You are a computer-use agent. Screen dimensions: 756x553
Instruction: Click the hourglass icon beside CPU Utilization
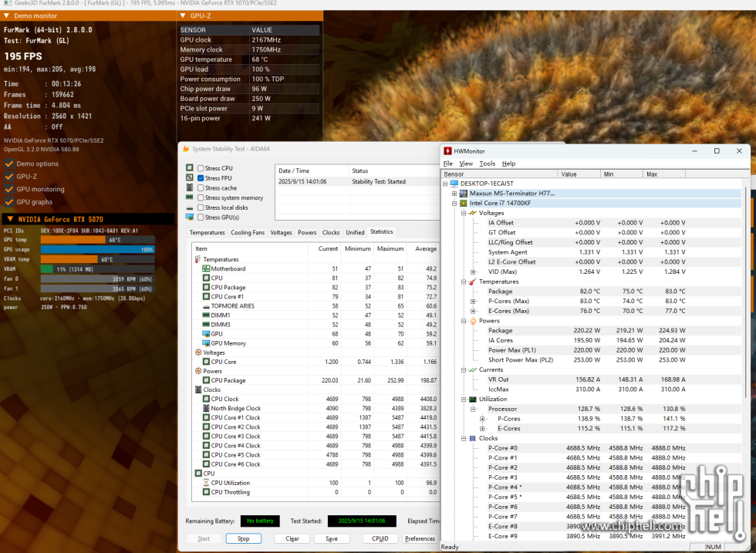pyautogui.click(x=206, y=483)
